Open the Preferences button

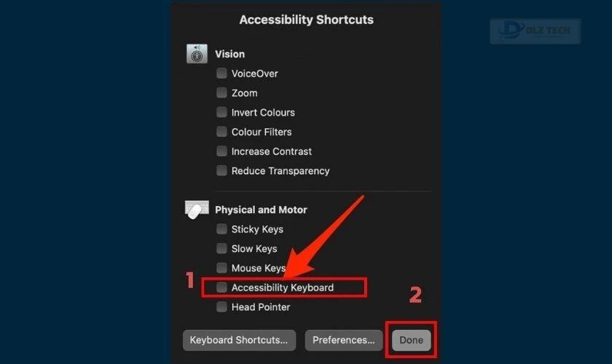coord(343,340)
